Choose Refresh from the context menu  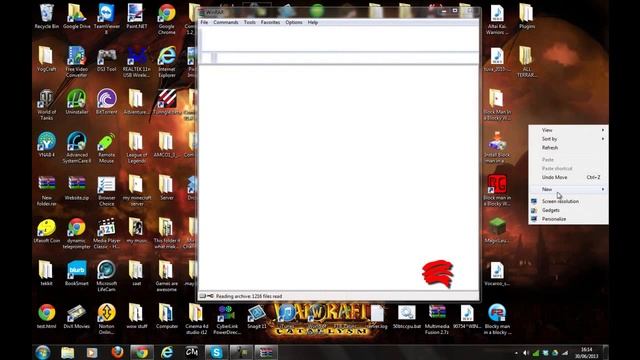568,148
